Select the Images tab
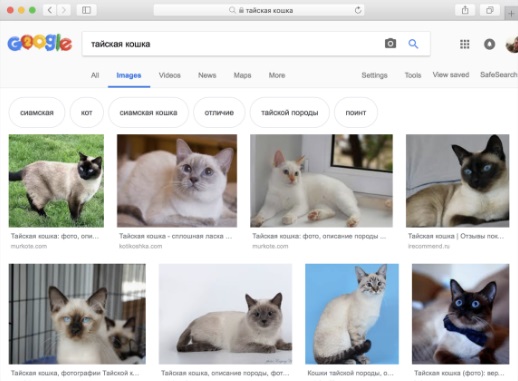This screenshot has height=381, width=518. 129,75
